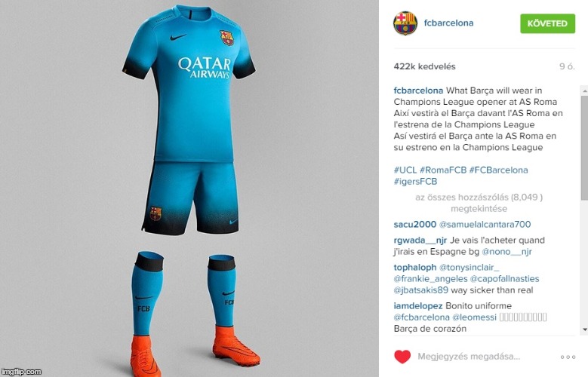Click the imgflip.com watermark

coord(21,372)
